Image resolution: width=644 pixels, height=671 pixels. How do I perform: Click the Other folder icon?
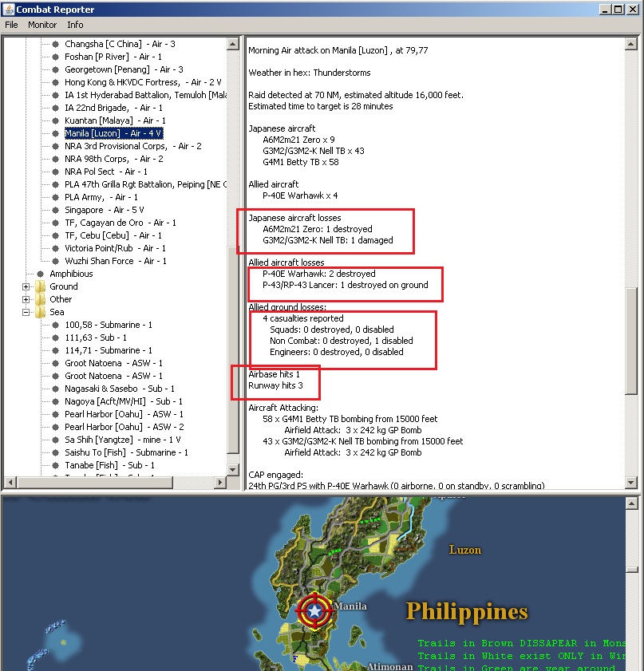point(41,299)
